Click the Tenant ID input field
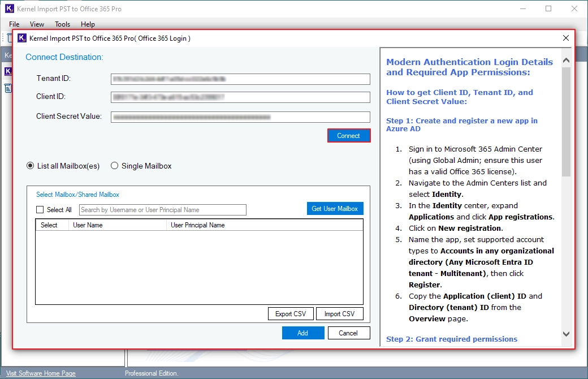The height and width of the screenshot is (379, 588). click(240, 79)
